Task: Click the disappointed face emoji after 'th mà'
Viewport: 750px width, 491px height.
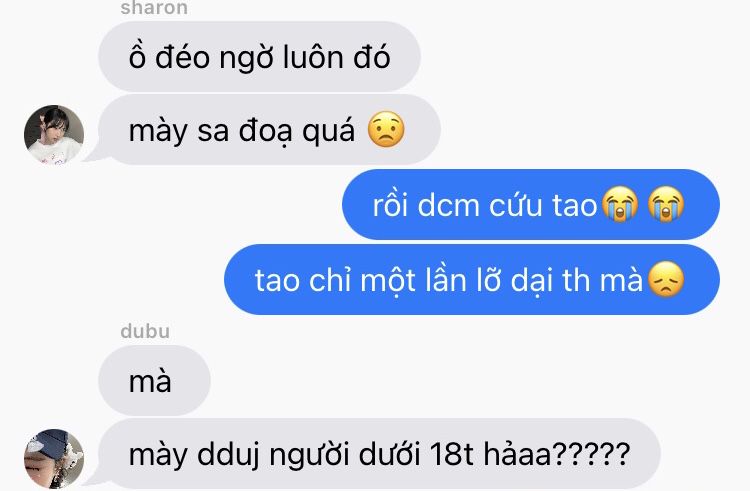Action: (x=665, y=279)
